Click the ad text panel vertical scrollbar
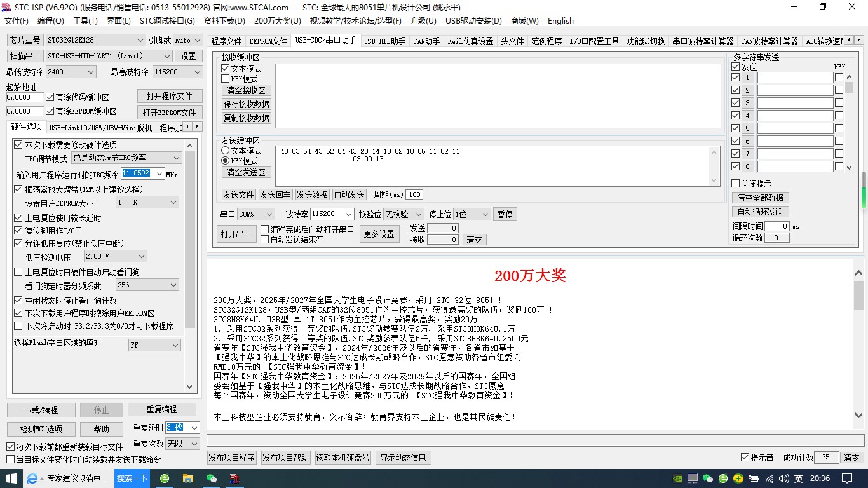The height and width of the screenshot is (488, 868). click(859, 343)
